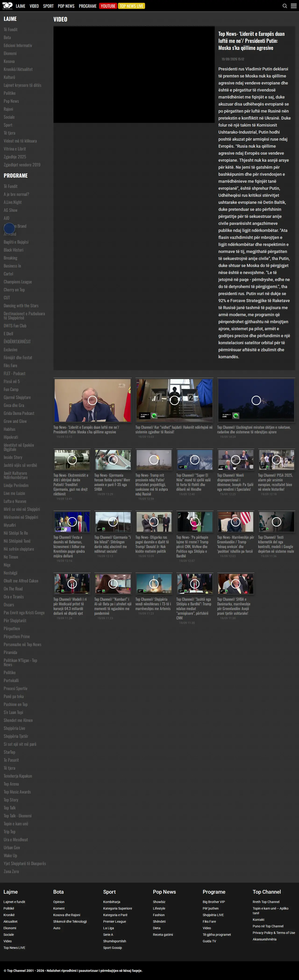Click the main video player area
Image resolution: width=299 pixels, height=980 pixels.
(x=134, y=75)
